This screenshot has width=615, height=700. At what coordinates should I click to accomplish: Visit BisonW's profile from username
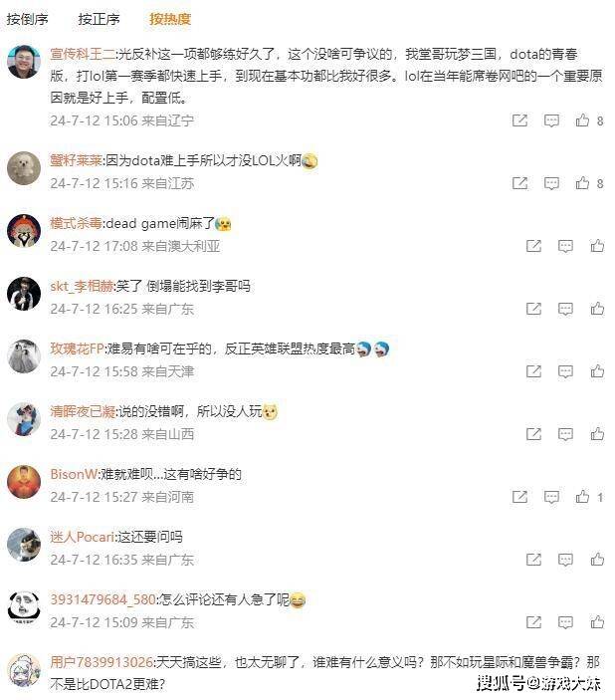(x=74, y=474)
